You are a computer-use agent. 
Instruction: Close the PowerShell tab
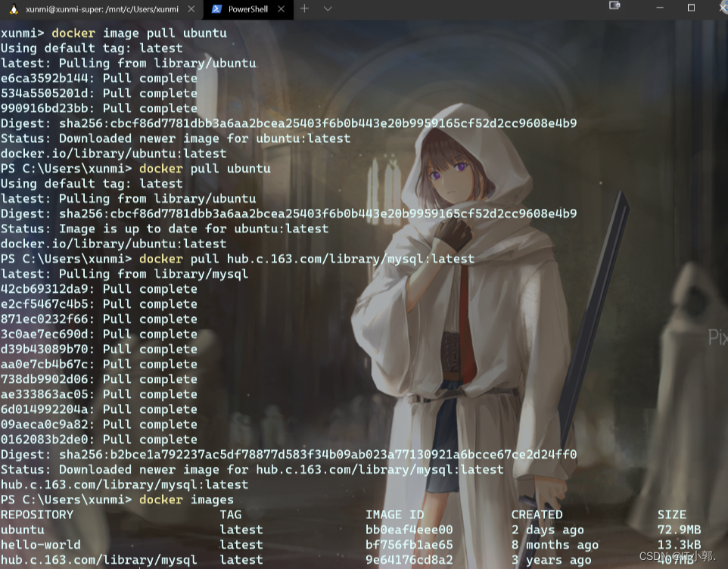[x=281, y=9]
